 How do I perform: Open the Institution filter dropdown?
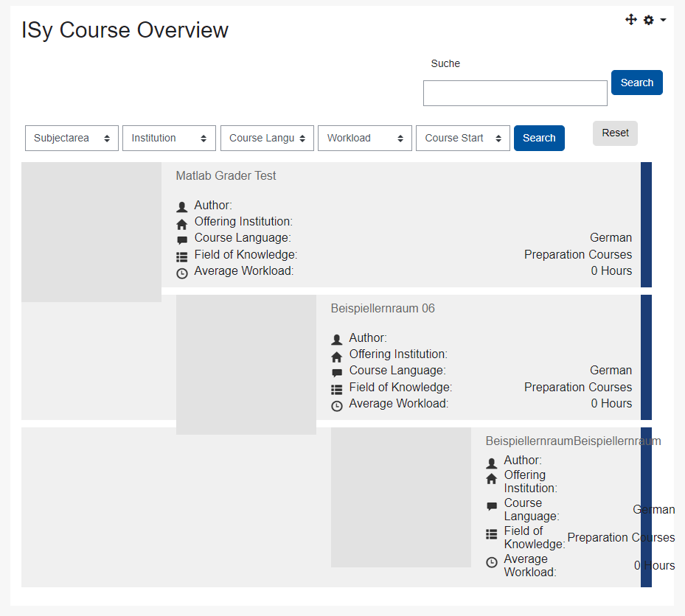coord(169,138)
